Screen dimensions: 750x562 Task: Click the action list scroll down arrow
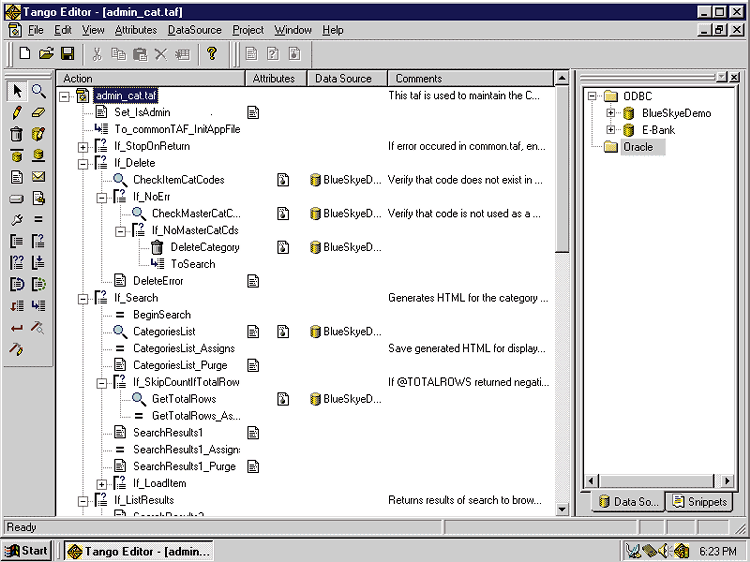562,509
